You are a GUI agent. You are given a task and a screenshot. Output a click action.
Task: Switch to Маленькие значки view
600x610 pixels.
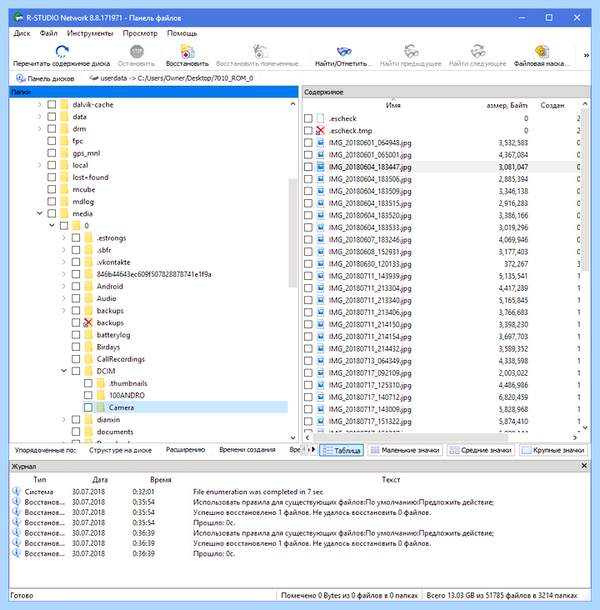point(405,450)
